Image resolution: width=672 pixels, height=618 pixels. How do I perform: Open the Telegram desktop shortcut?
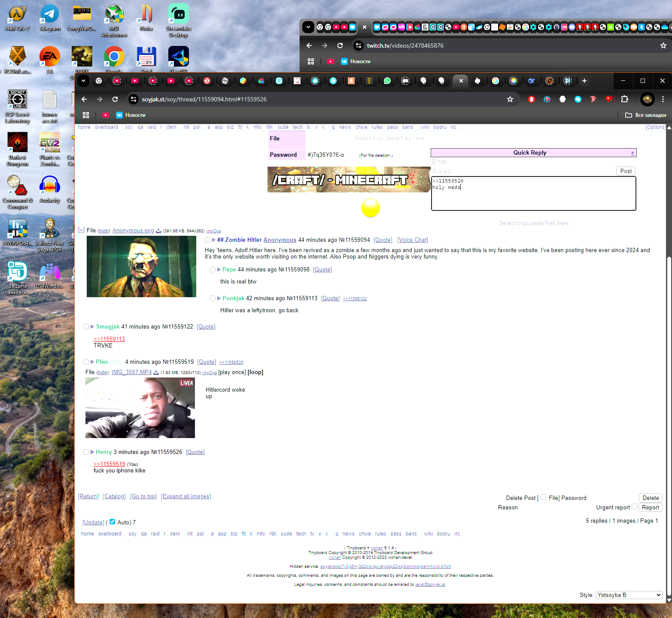[x=50, y=18]
